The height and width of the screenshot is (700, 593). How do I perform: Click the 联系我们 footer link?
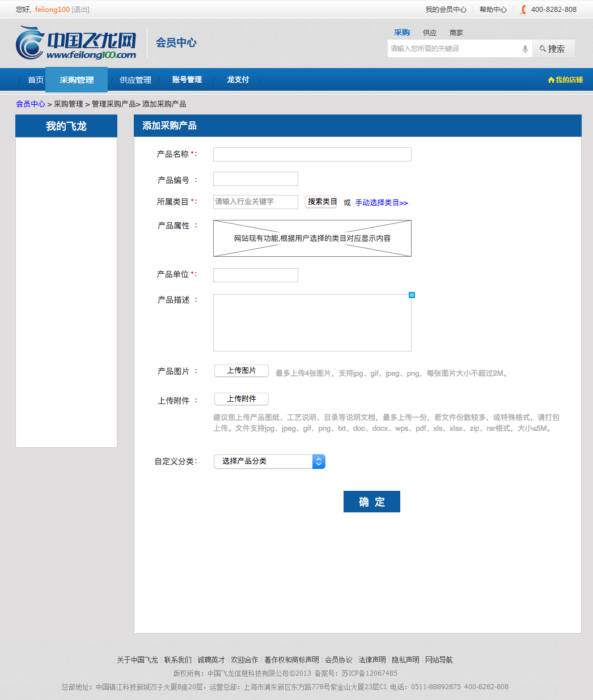[178, 660]
